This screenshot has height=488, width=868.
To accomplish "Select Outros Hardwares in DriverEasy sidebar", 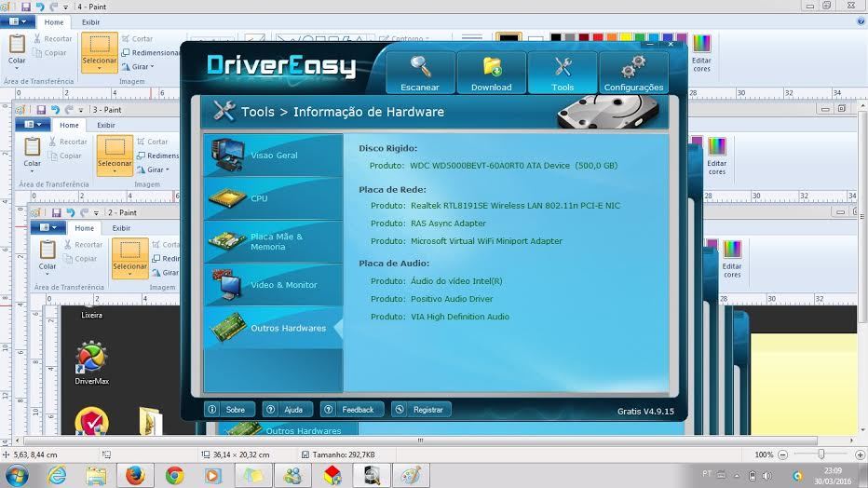I will click(x=274, y=328).
